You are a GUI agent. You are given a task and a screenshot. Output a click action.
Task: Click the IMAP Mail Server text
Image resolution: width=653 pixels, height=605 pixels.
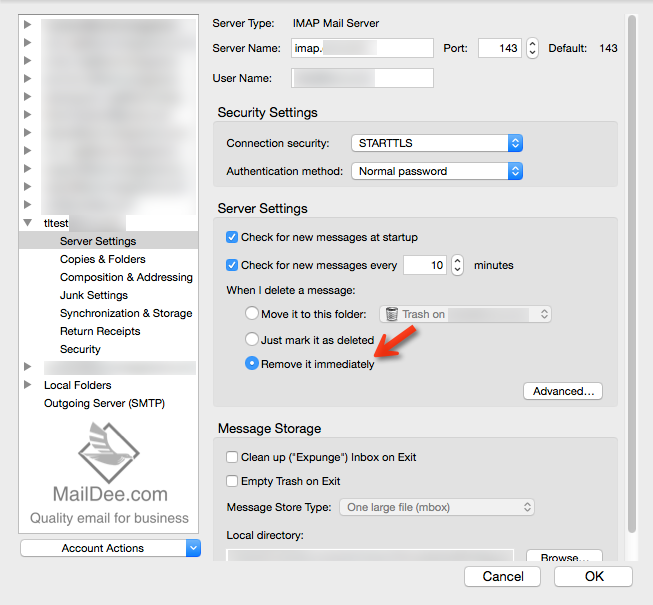click(x=336, y=23)
